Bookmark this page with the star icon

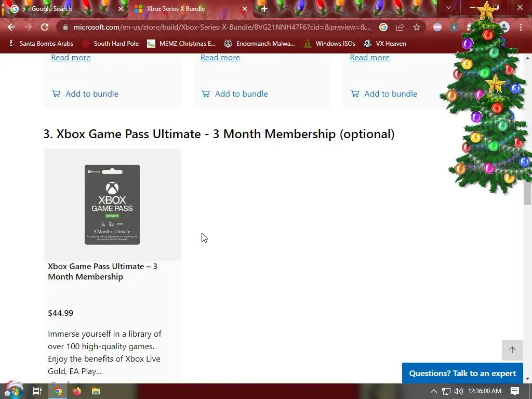(x=417, y=27)
